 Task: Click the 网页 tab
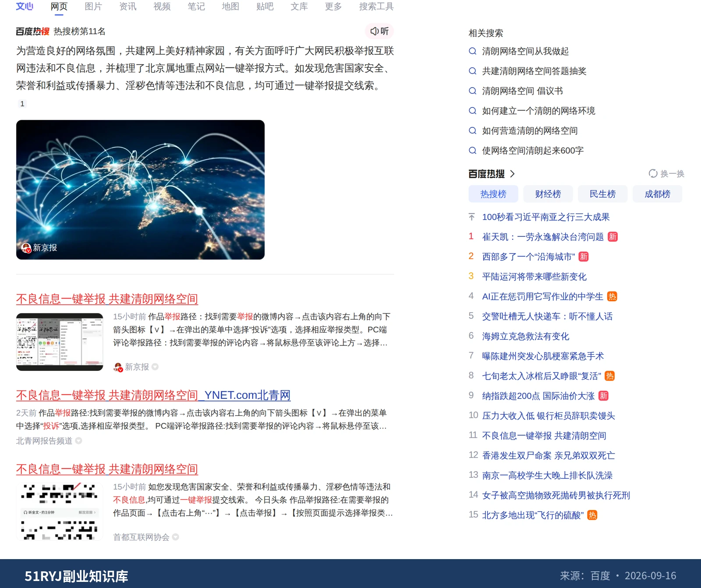[59, 7]
